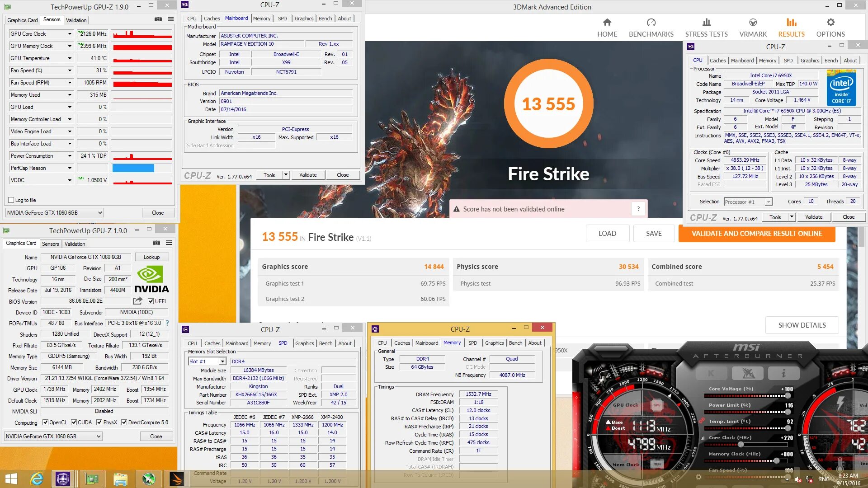The image size is (868, 488).
Task: Open 3DMark Options gear
Action: pos(830,28)
